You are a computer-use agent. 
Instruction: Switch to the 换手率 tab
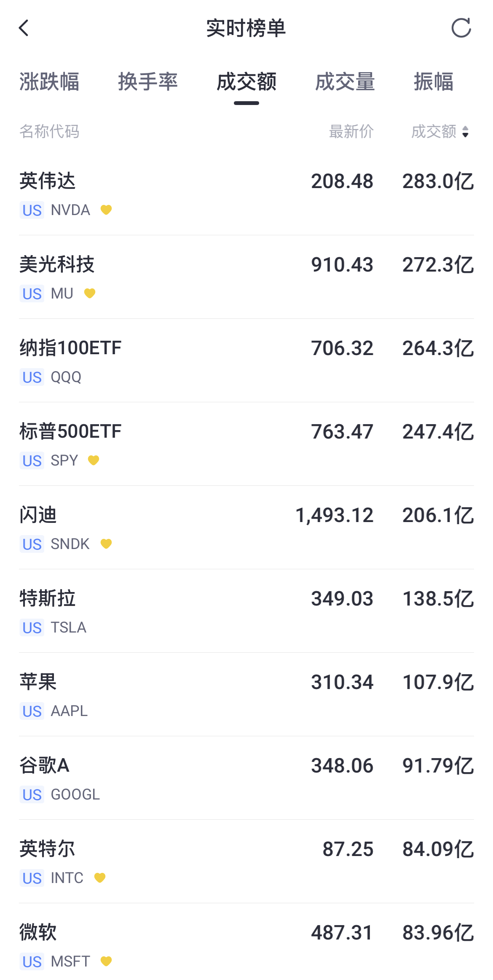(148, 82)
